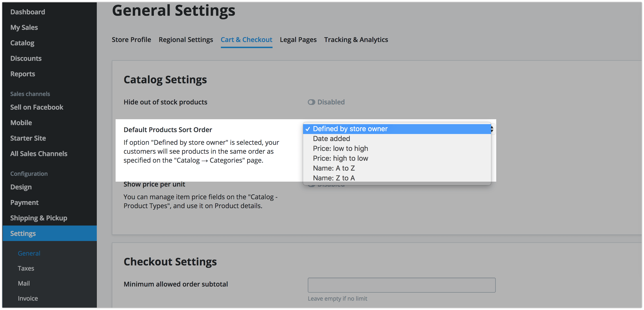Go to Tracking & Analytics tab
644x310 pixels.
click(356, 40)
